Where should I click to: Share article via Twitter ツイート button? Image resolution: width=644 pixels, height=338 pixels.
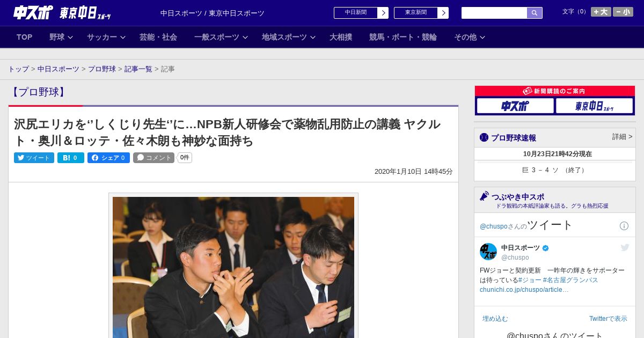(x=34, y=158)
